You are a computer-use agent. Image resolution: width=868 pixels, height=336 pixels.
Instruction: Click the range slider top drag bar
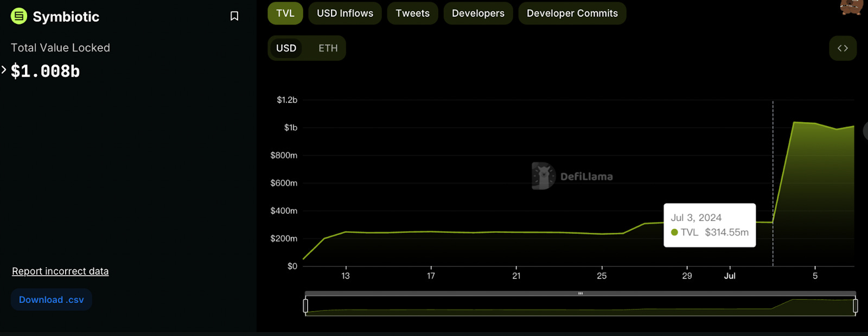[x=580, y=293]
